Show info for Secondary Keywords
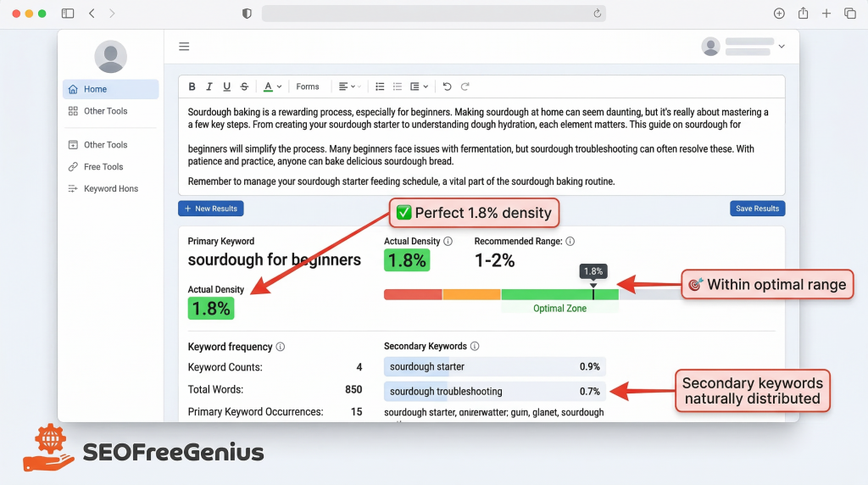This screenshot has width=868, height=485. coord(475,346)
